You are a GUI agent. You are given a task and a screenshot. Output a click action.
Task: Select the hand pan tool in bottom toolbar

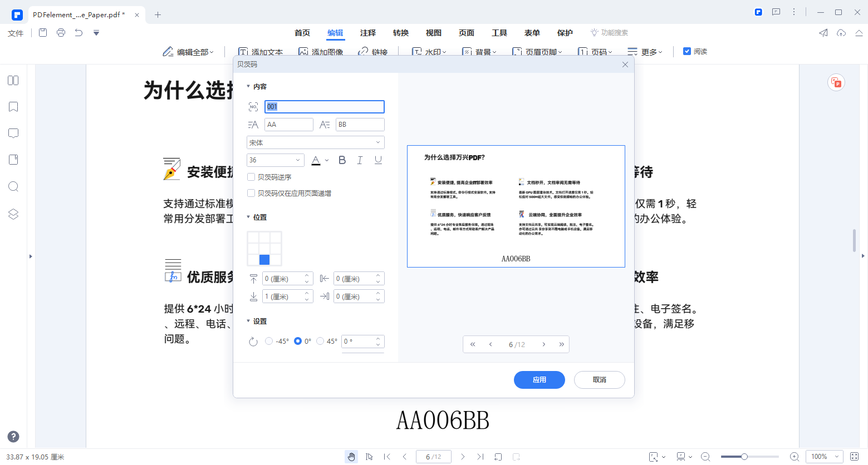coord(351,456)
